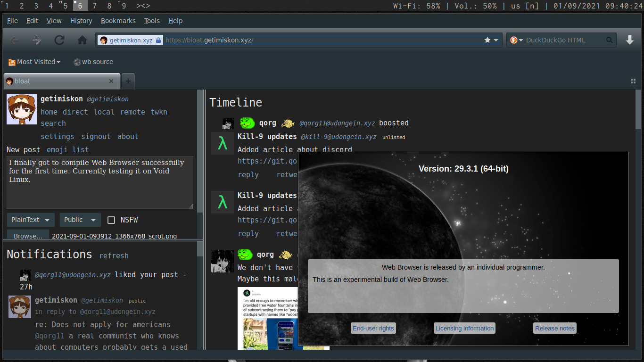The image size is (644, 362).
Task: Click the Browse... file button
Action: coord(28,235)
